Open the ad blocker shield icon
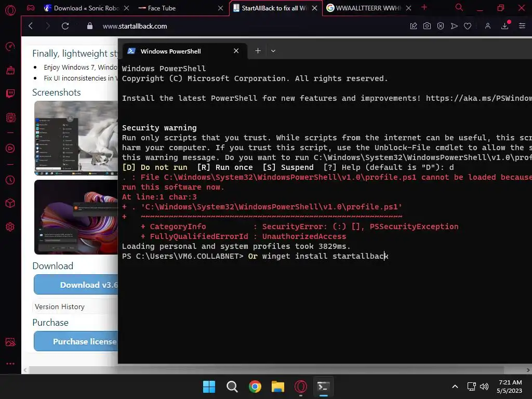The height and width of the screenshot is (399, 532). point(441,26)
